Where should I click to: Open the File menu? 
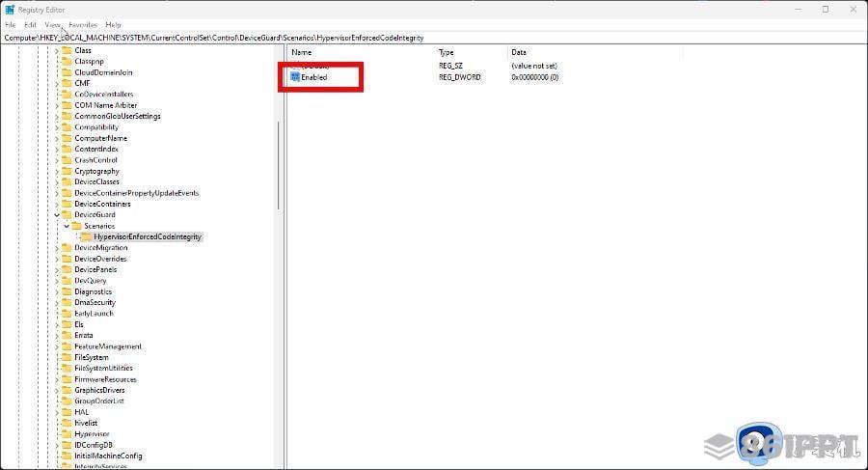click(10, 25)
